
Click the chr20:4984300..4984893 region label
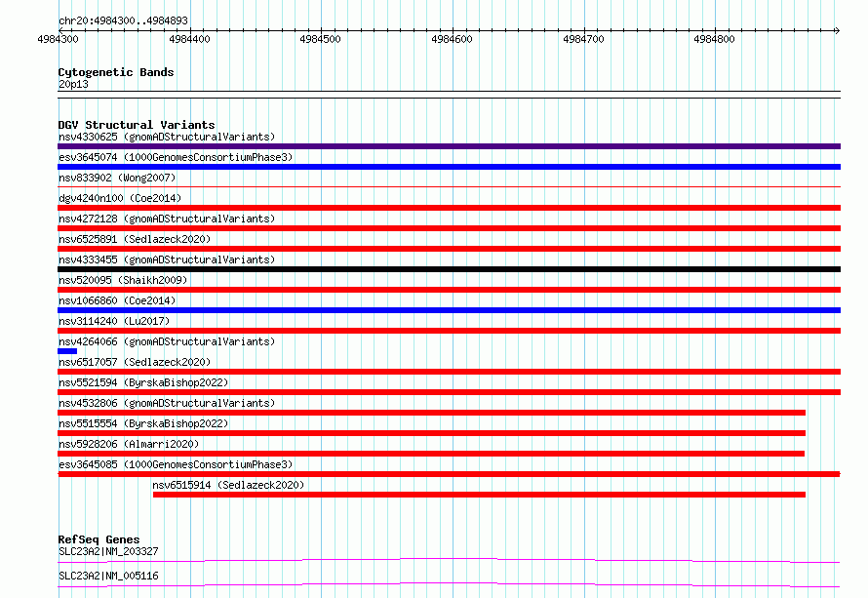click(123, 20)
